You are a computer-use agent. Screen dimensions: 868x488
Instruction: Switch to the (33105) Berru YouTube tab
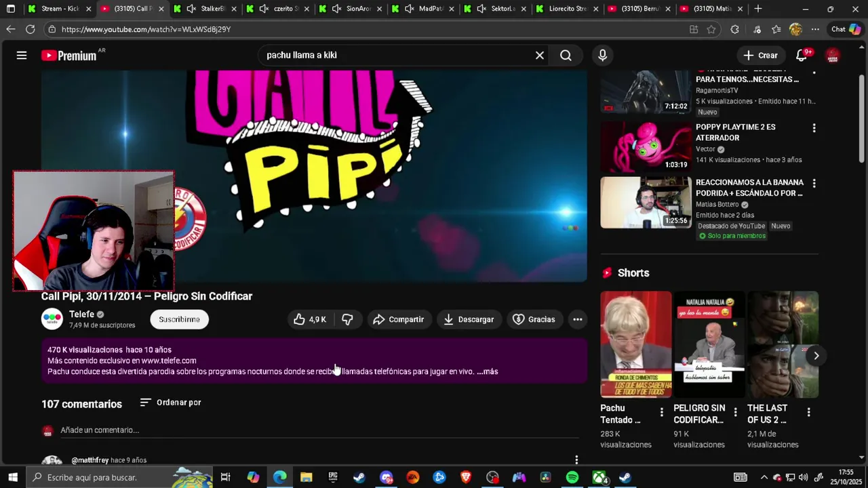tap(639, 9)
